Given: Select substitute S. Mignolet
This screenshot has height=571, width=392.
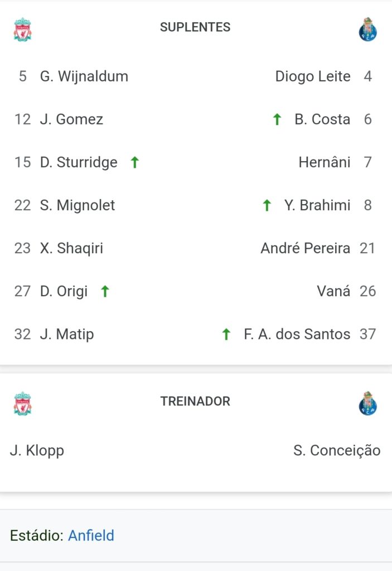Looking at the screenshot, I should point(78,205).
